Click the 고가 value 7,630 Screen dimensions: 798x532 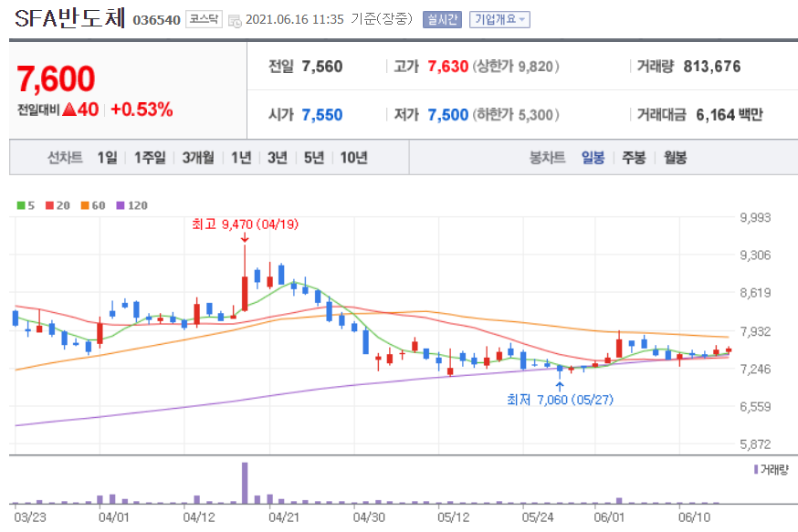(x=448, y=67)
